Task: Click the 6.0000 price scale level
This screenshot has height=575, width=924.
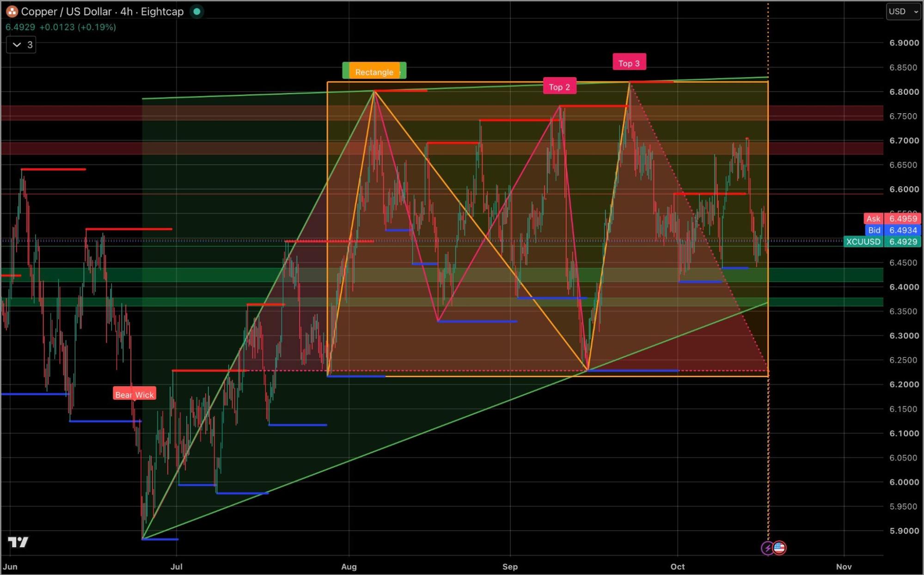Action: click(904, 482)
